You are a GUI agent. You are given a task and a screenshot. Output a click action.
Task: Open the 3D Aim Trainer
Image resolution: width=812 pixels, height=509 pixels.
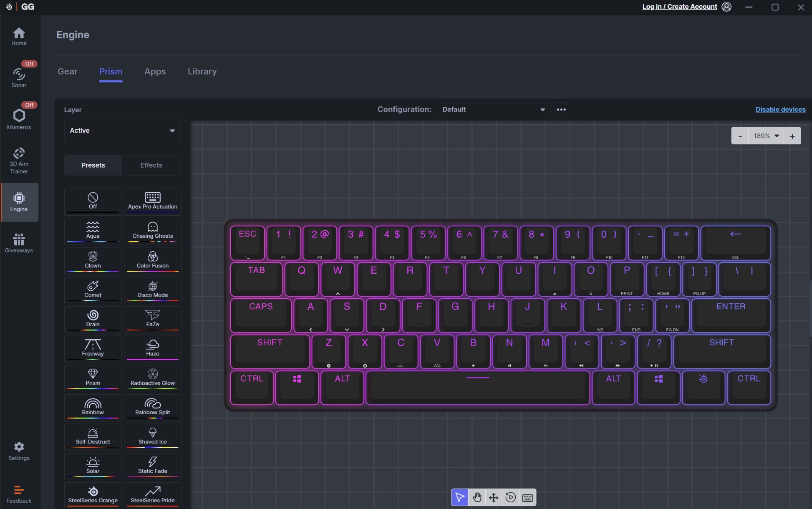tap(19, 161)
